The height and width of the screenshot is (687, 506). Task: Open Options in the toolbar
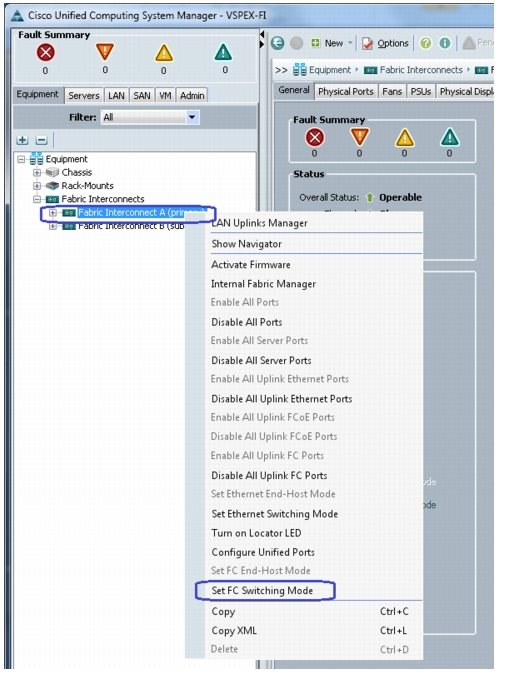tap(386, 43)
